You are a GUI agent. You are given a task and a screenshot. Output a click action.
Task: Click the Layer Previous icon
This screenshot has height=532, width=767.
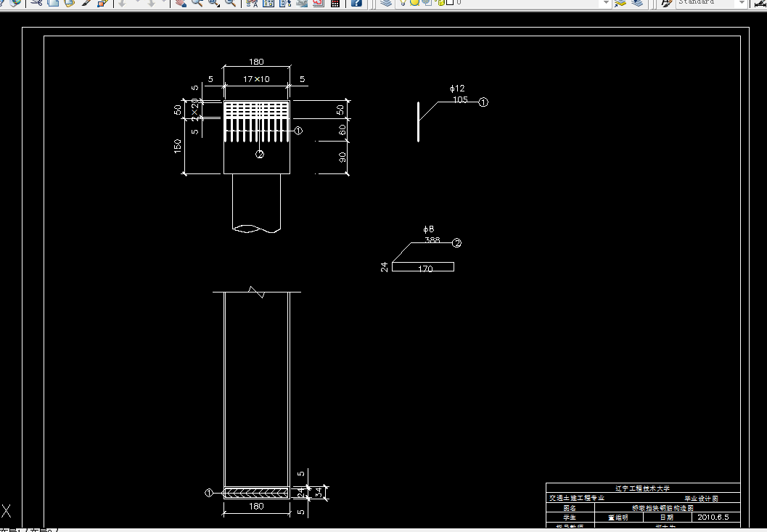coord(637,3)
